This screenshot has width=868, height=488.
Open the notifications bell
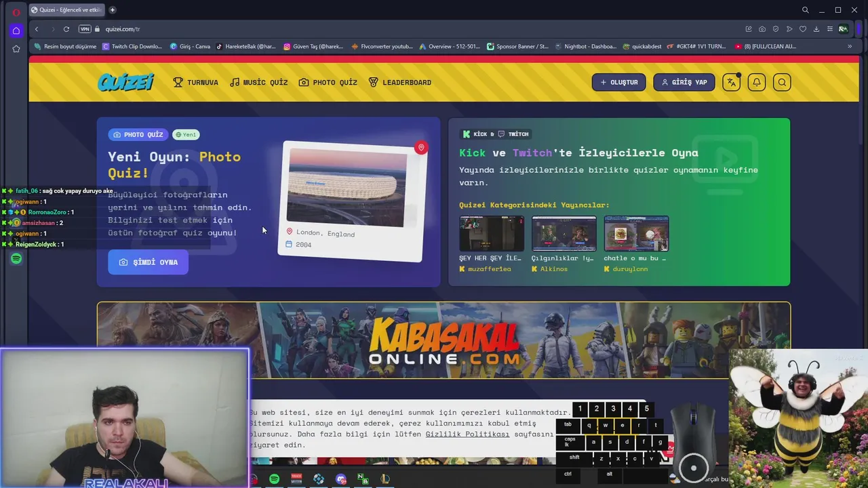click(x=756, y=82)
